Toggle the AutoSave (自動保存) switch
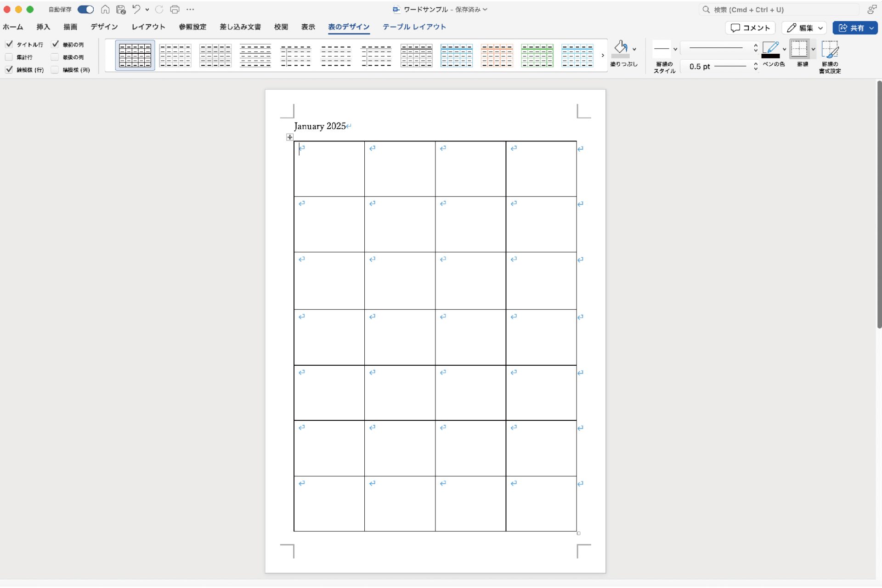 (85, 9)
